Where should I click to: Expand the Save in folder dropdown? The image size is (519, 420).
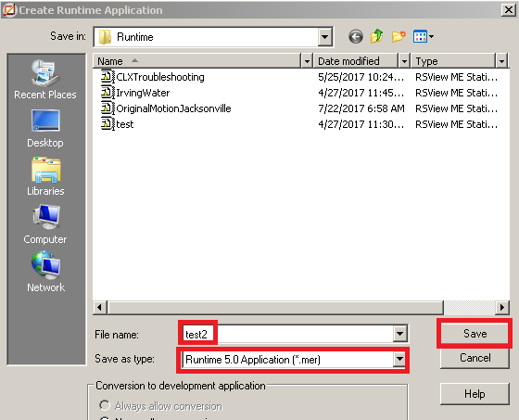tap(325, 37)
